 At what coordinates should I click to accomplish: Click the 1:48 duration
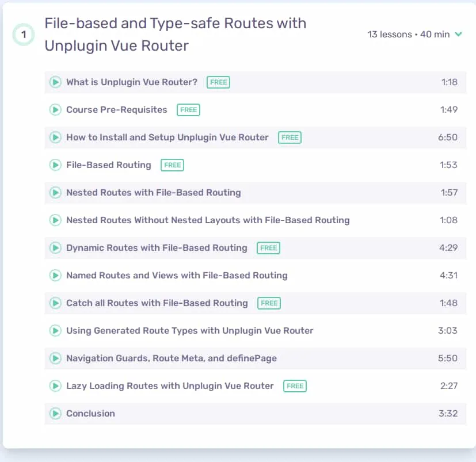click(x=449, y=303)
